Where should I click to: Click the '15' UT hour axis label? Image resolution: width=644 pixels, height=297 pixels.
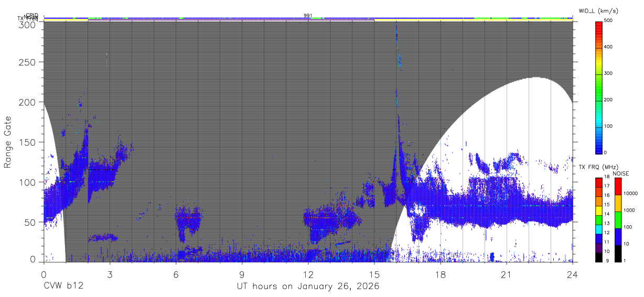pyautogui.click(x=374, y=274)
